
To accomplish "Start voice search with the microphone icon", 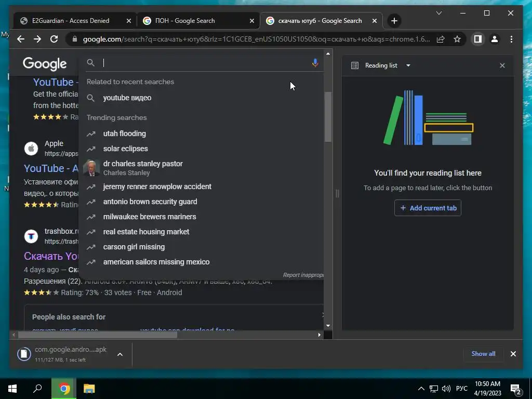I will 315,63.
